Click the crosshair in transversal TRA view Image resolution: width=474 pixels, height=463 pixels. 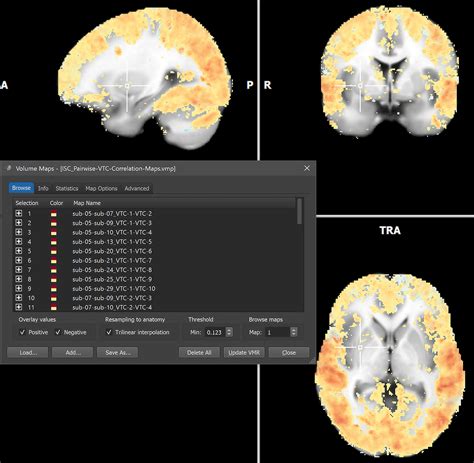pyautogui.click(x=360, y=347)
